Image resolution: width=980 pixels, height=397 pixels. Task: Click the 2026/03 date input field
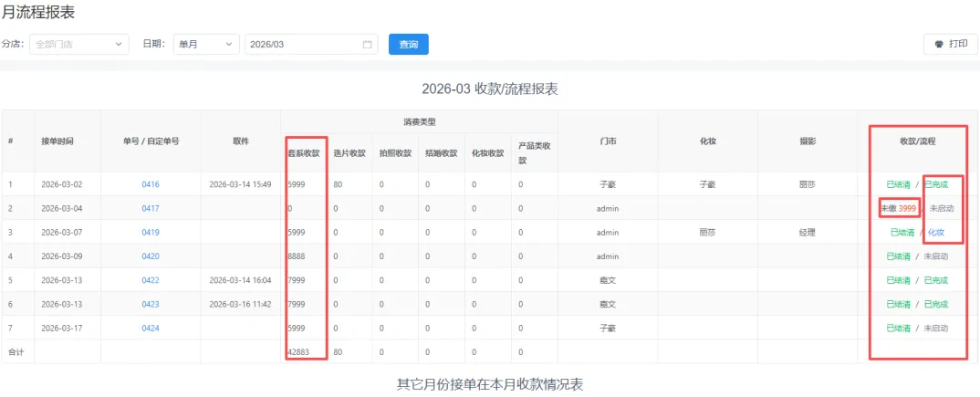point(301,45)
